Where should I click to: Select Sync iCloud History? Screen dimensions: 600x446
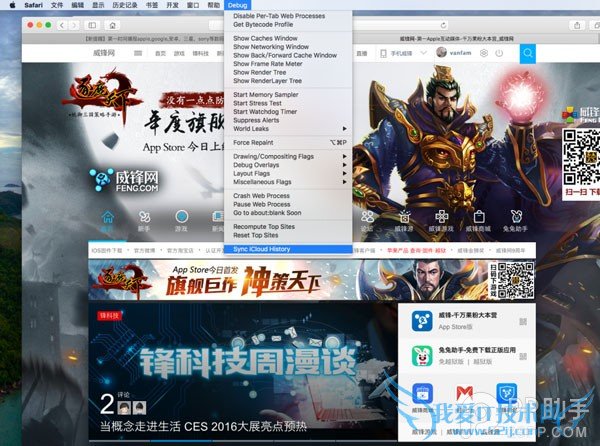288,249
